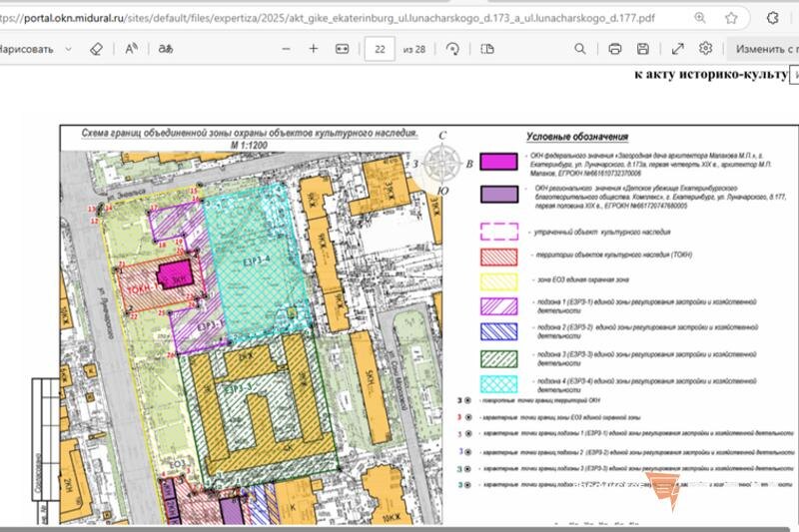Print the PDF document
Viewport: 799px width, 532px height.
point(615,49)
